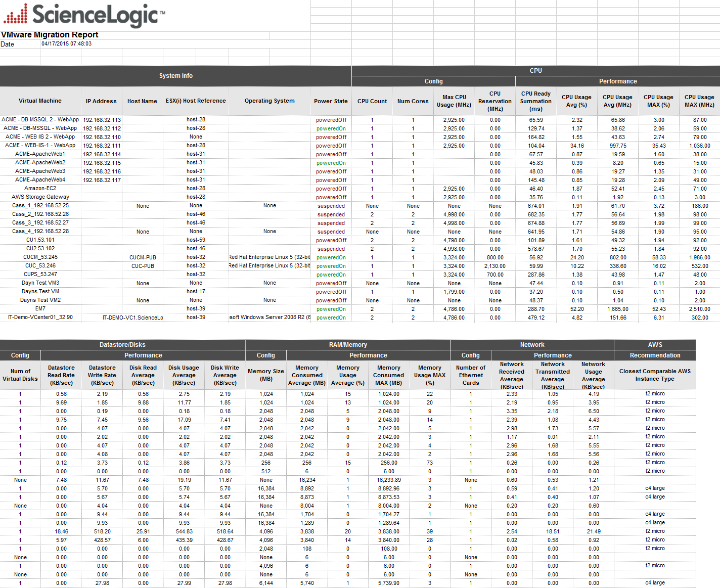Viewport: 720px width, 588px height.
Task: Select the Memory Size (MB) header
Action: click(x=266, y=375)
